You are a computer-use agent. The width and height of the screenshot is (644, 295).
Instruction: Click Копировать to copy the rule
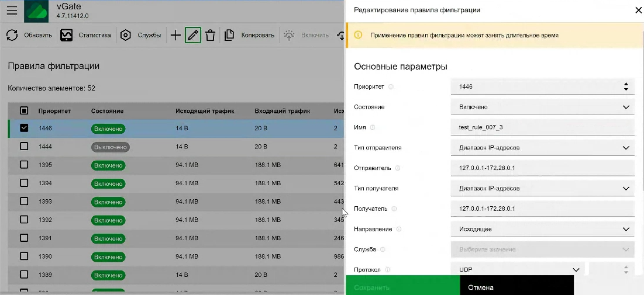(x=249, y=35)
